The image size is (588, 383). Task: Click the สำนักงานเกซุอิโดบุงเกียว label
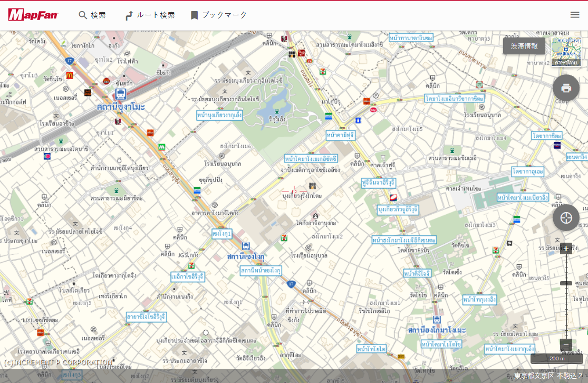coord(120,168)
